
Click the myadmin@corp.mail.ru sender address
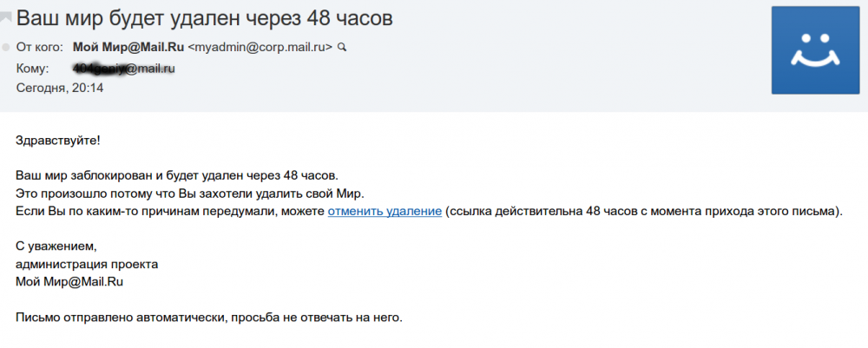(x=260, y=47)
